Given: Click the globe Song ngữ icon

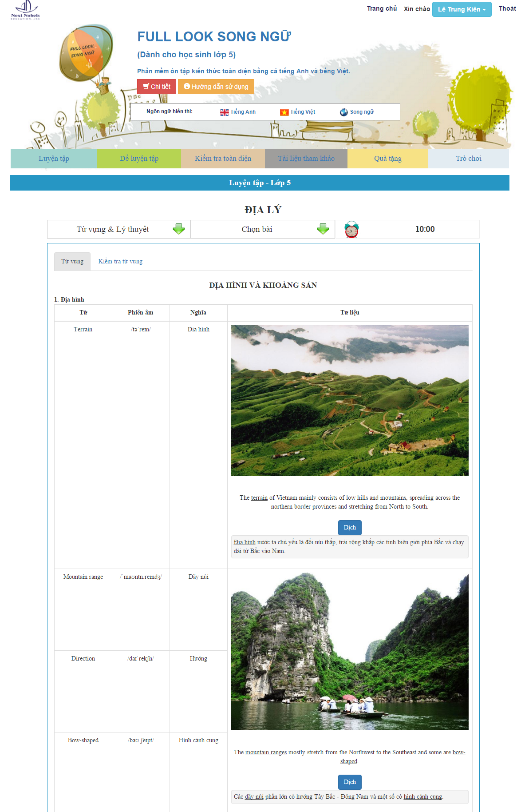Looking at the screenshot, I should click(344, 112).
